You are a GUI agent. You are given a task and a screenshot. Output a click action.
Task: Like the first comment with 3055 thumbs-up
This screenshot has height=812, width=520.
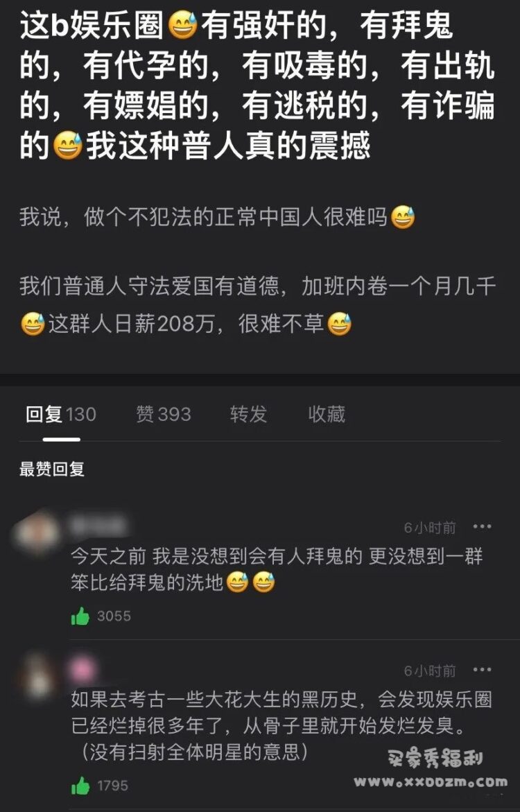tap(80, 616)
